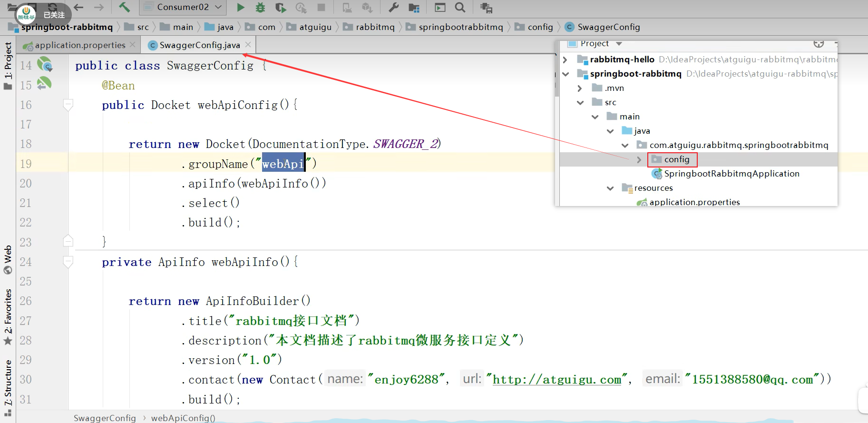Open the Project view mode dropdown
The image size is (868, 423).
[x=619, y=44]
